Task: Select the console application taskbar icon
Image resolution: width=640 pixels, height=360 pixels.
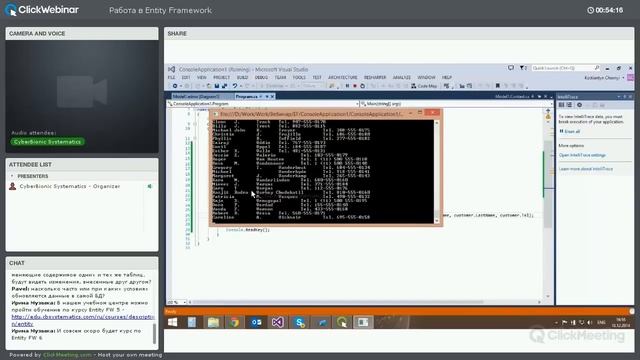Action: (363, 322)
